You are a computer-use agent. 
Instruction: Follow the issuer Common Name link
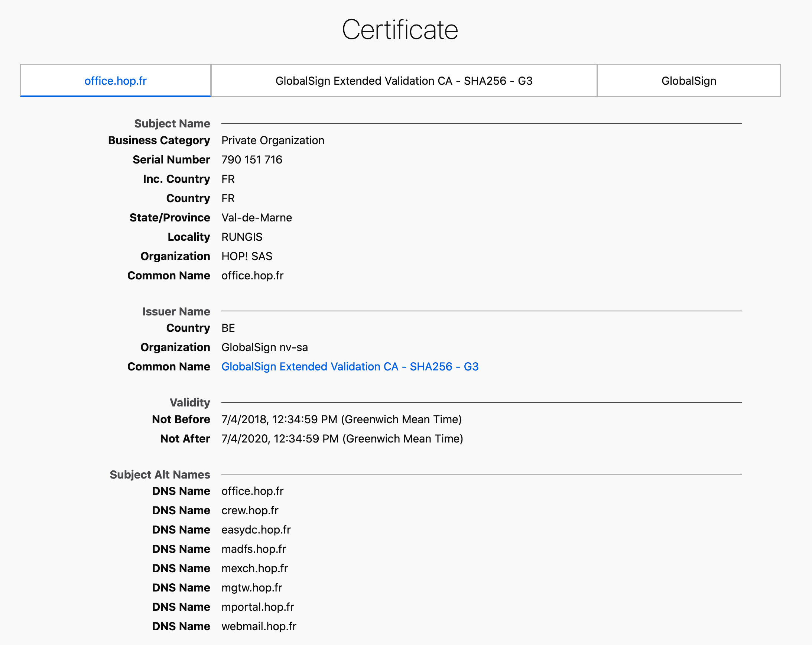click(x=350, y=367)
